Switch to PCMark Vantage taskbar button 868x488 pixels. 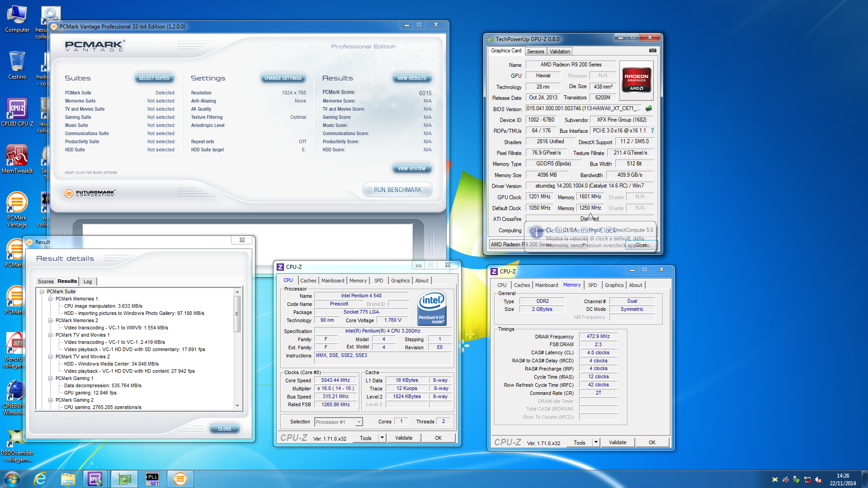pos(180,479)
